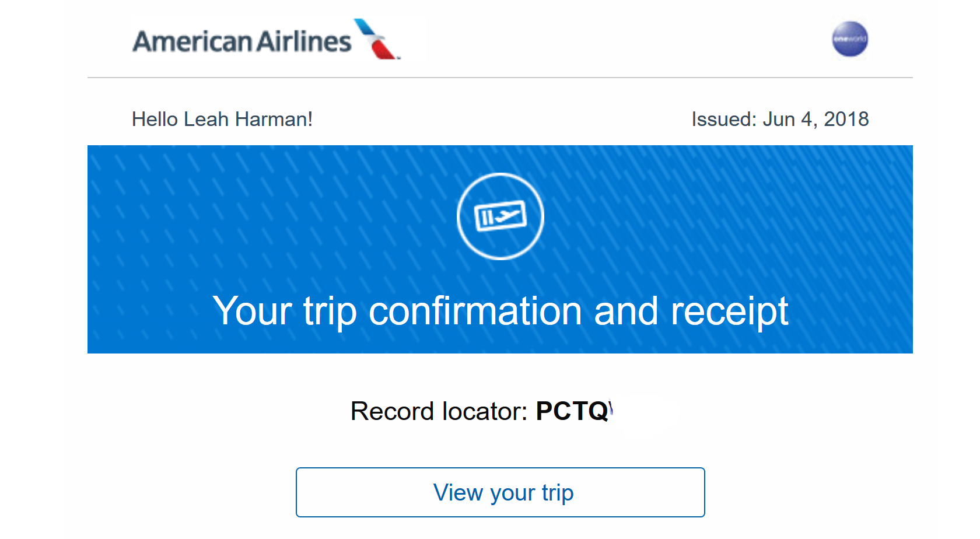This screenshot has height=539, width=980.
Task: Click the Hello Leah Harman greeting
Action: tap(222, 119)
